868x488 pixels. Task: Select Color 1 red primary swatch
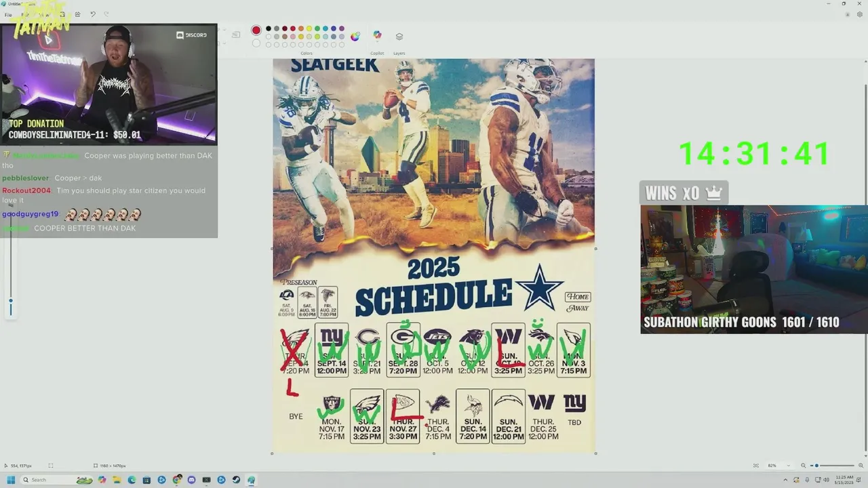(256, 30)
